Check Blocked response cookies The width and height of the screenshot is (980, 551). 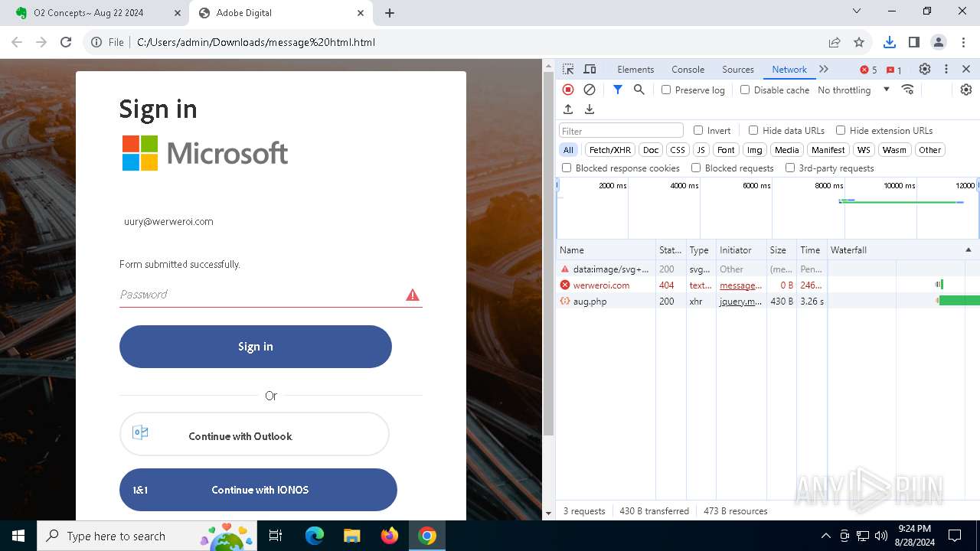point(567,168)
